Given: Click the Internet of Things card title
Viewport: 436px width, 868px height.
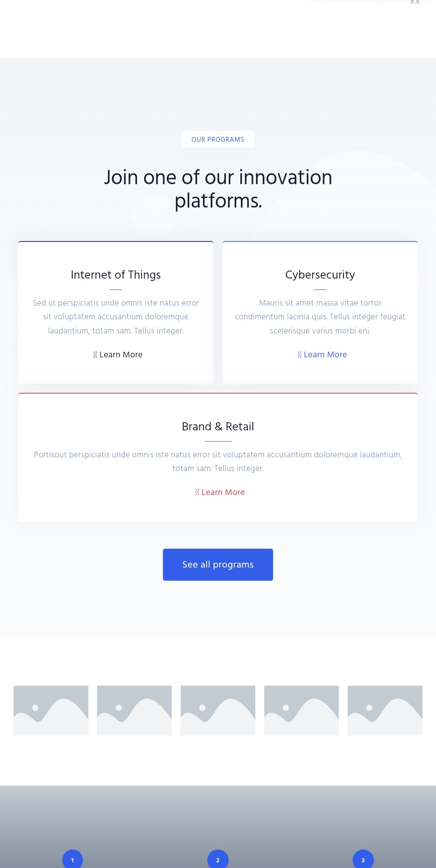Looking at the screenshot, I should (116, 275).
